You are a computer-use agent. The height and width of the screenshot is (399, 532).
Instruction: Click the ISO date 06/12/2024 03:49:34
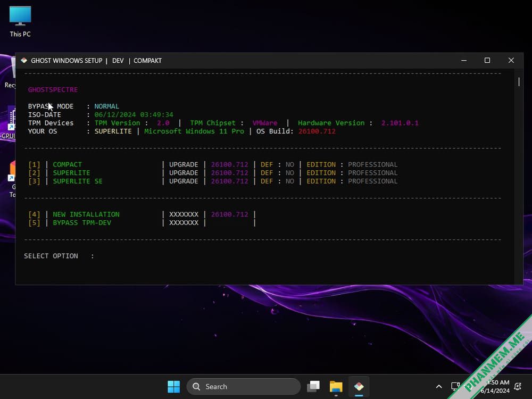[x=134, y=115]
